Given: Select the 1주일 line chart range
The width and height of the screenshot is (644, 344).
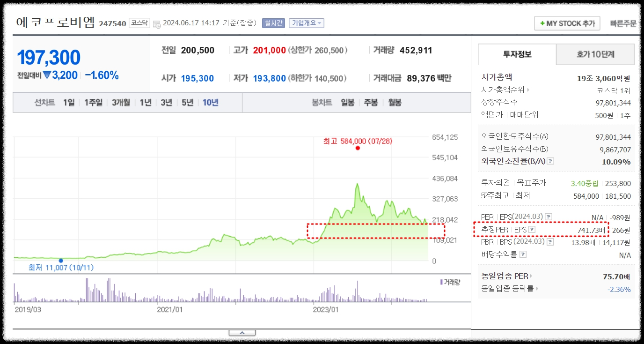Looking at the screenshot, I should tap(93, 103).
